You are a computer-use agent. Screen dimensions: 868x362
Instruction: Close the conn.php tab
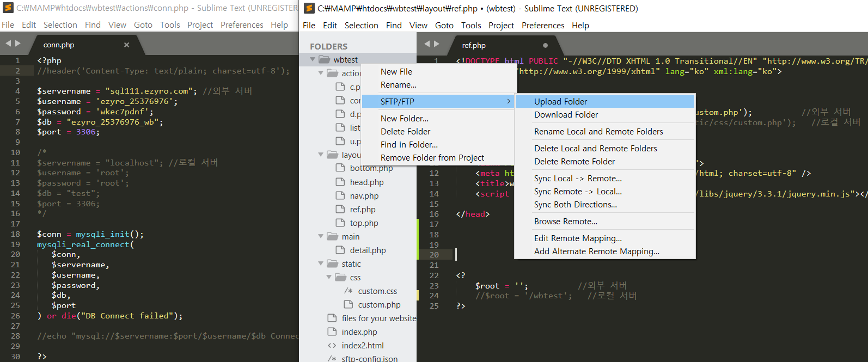click(x=127, y=45)
